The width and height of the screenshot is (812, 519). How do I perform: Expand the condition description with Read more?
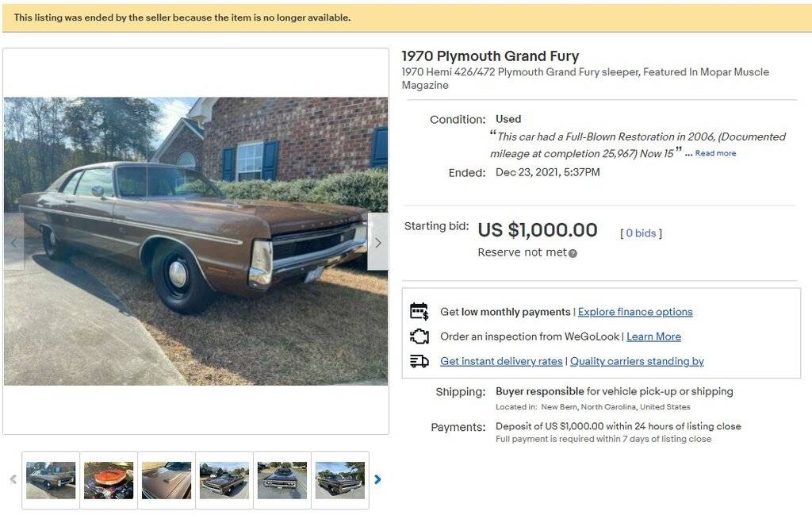click(x=714, y=152)
